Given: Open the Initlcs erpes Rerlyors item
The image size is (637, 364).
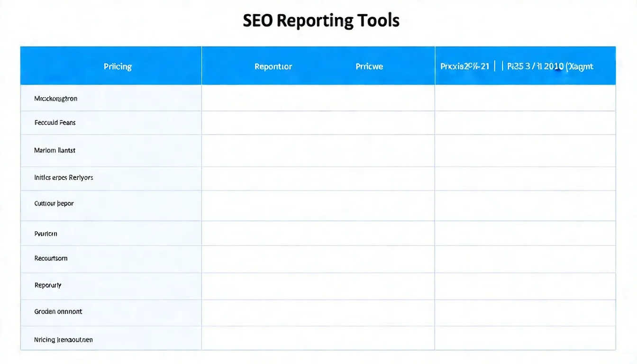Looking at the screenshot, I should click(64, 178).
